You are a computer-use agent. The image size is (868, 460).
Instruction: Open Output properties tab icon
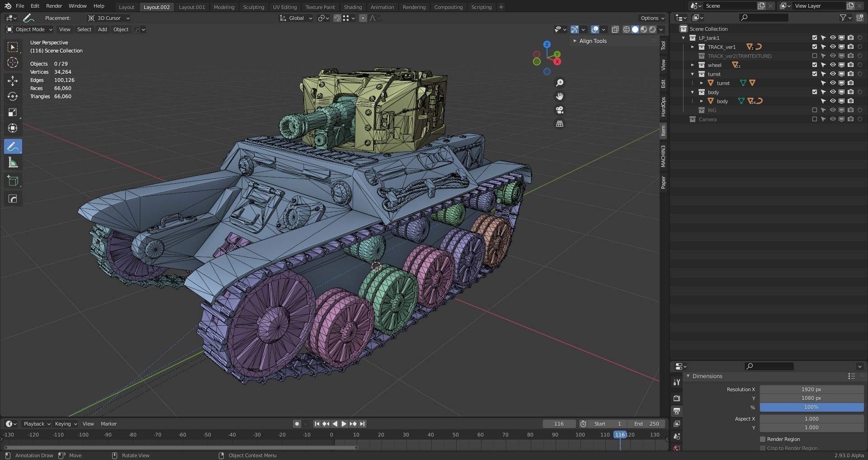[676, 411]
